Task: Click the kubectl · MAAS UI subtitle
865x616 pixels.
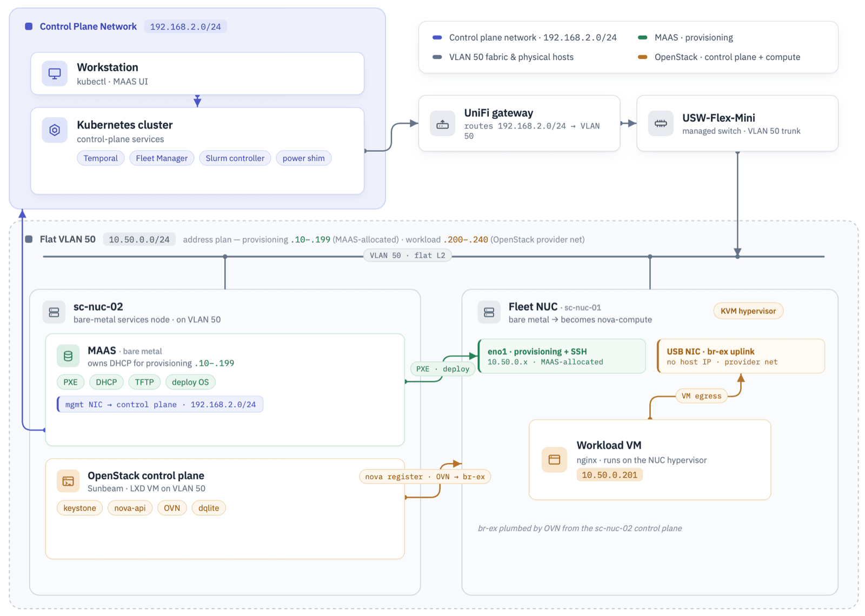Action: pos(112,82)
